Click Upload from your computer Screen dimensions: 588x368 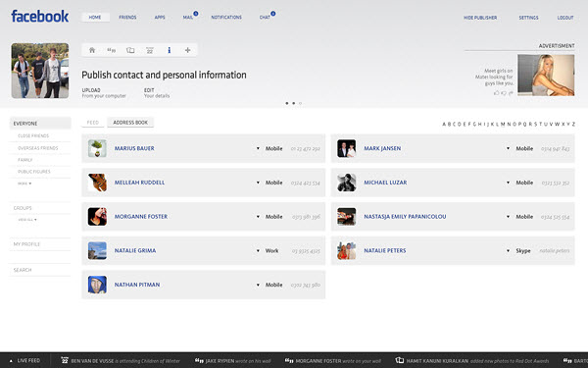pos(104,93)
